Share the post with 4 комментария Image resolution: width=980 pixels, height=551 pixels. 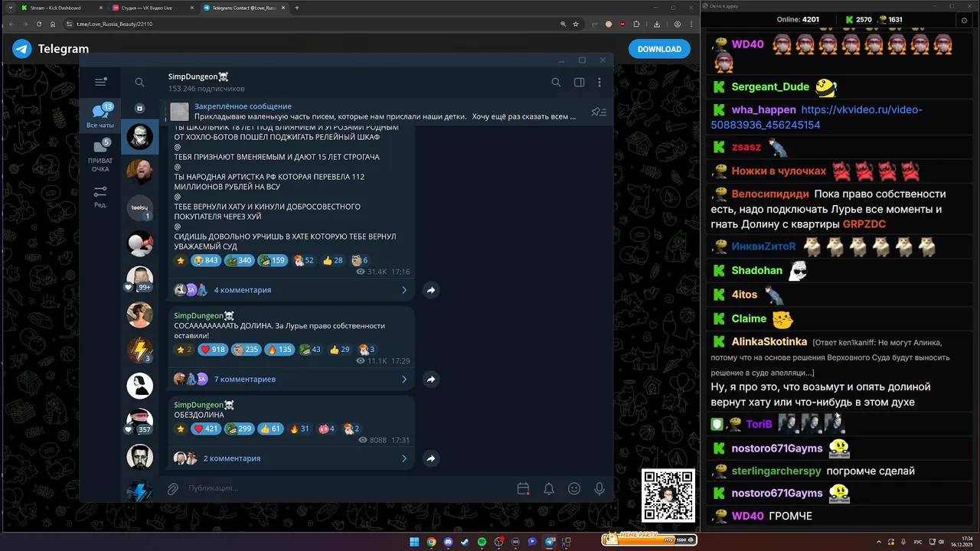point(431,290)
